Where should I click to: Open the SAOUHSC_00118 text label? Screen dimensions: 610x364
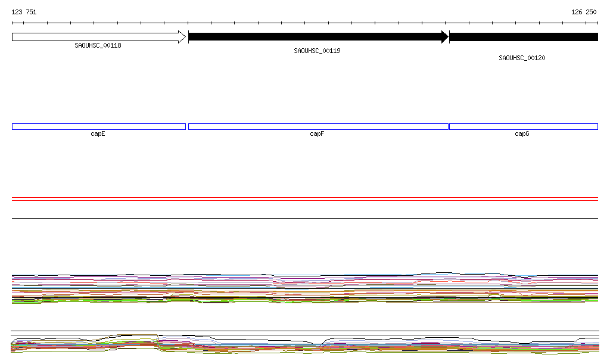pos(98,45)
